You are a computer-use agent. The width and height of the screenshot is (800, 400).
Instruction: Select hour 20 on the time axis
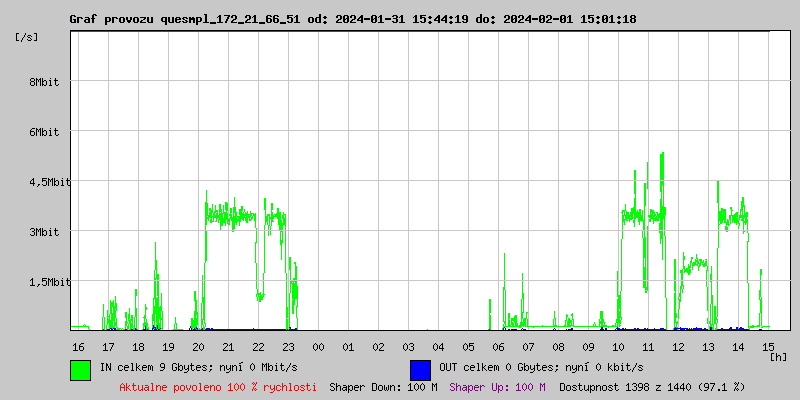(x=199, y=346)
